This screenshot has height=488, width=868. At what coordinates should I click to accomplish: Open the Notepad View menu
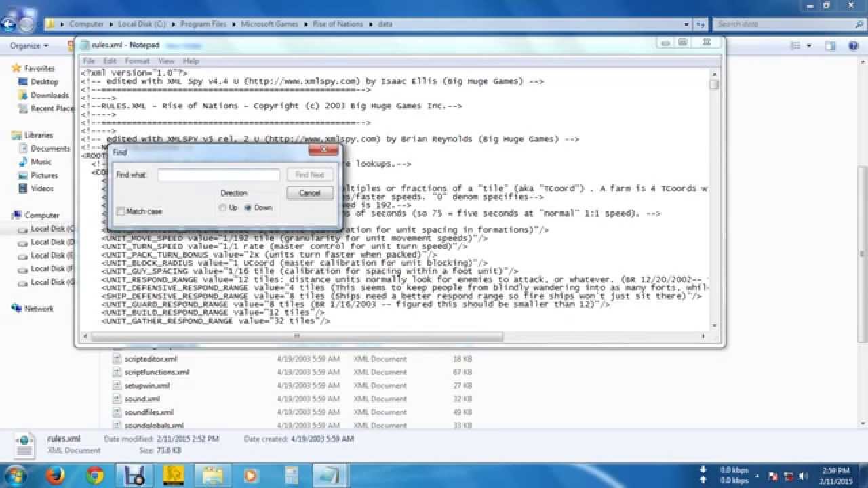166,61
